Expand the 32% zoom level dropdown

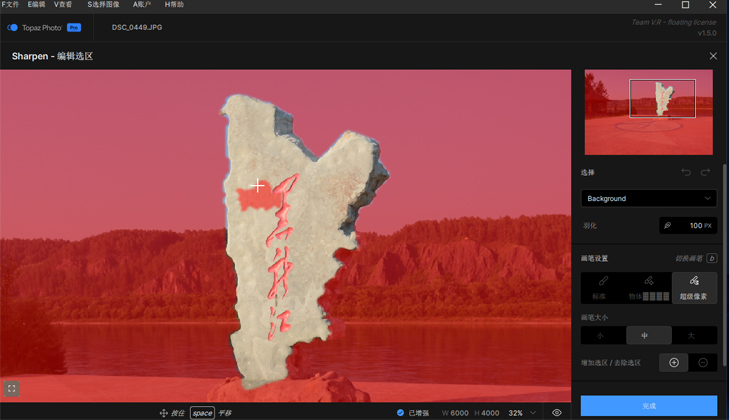pyautogui.click(x=522, y=412)
